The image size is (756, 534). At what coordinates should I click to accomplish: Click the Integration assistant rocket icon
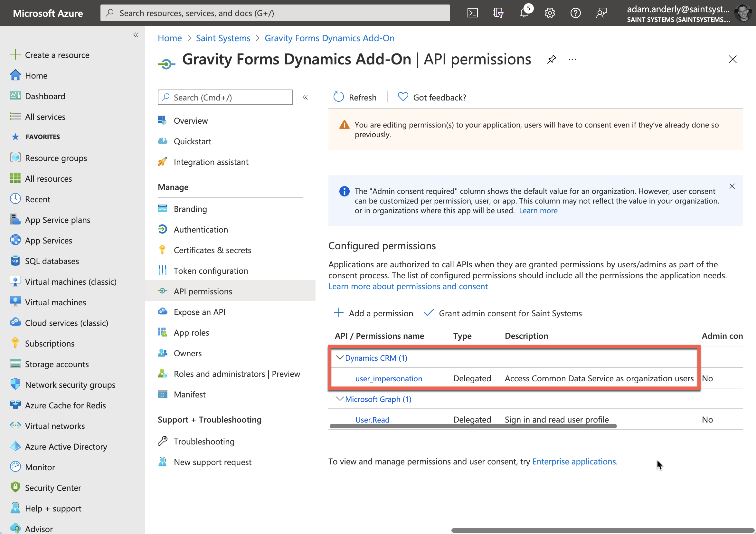click(162, 162)
